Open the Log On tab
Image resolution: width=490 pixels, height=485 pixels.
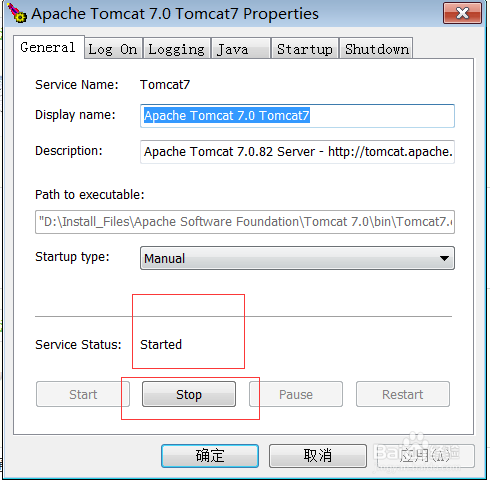point(113,49)
